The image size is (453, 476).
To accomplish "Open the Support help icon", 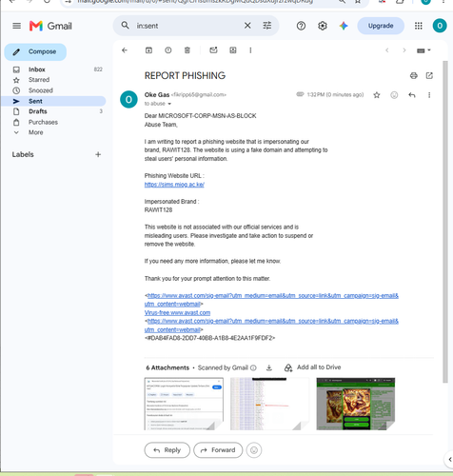I will pos(301,26).
